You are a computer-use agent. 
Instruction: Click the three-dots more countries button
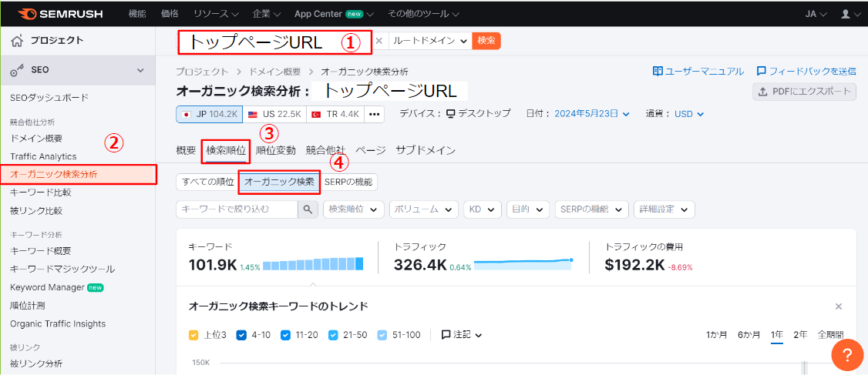375,114
